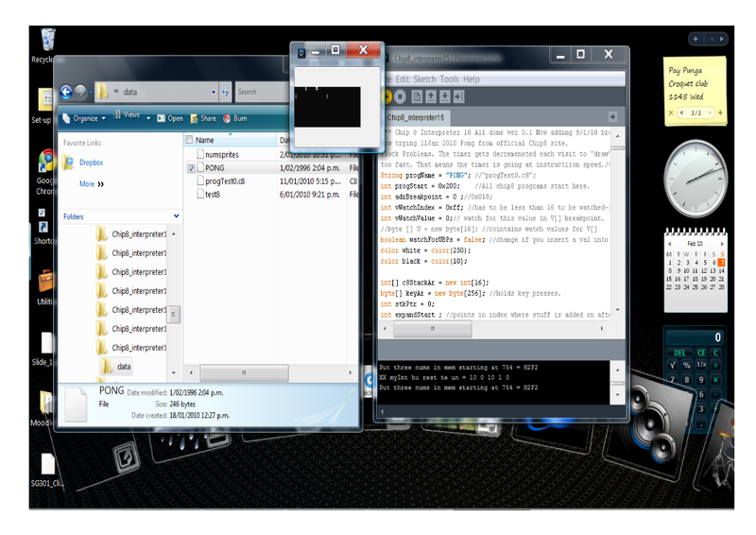The width and height of the screenshot is (756, 535).
Task: Click folder tree scroll-down arrow
Action: tap(174, 373)
